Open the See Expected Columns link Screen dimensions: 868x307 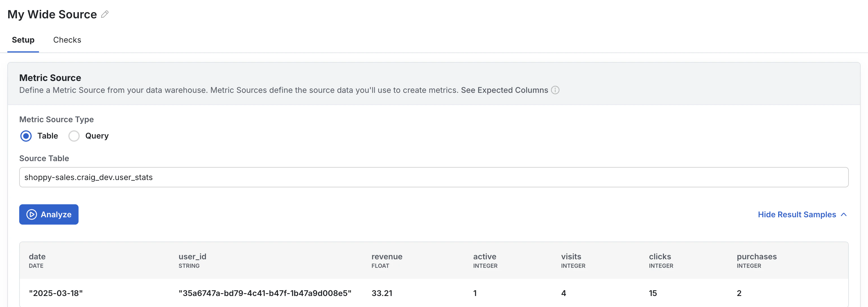point(504,90)
